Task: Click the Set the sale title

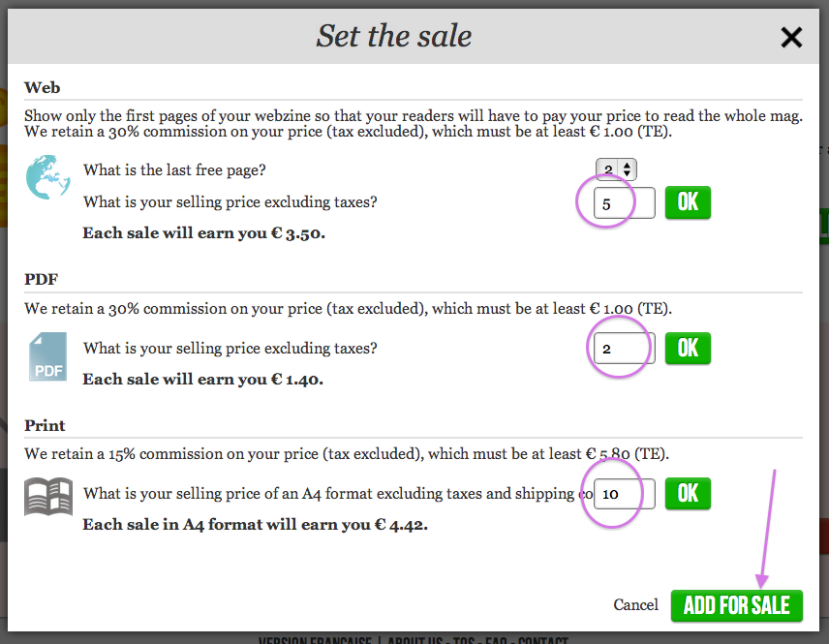Action: coord(394,37)
